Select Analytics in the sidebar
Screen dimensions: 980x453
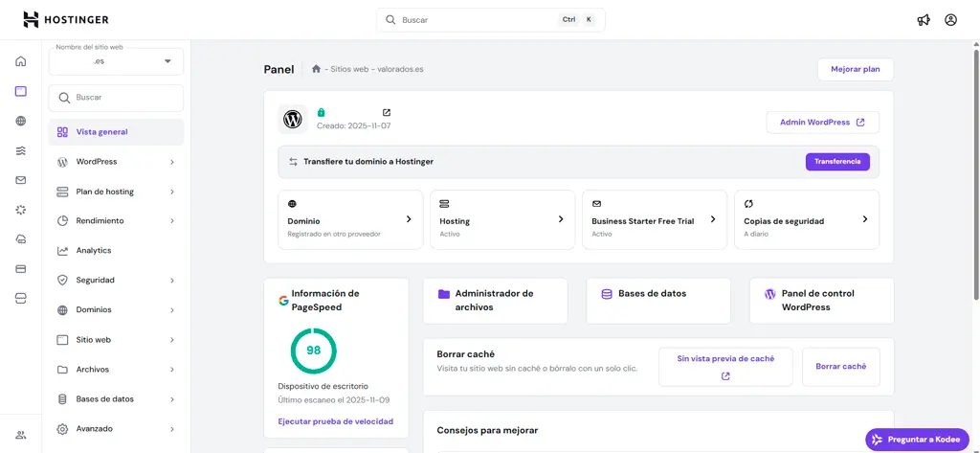pos(94,251)
